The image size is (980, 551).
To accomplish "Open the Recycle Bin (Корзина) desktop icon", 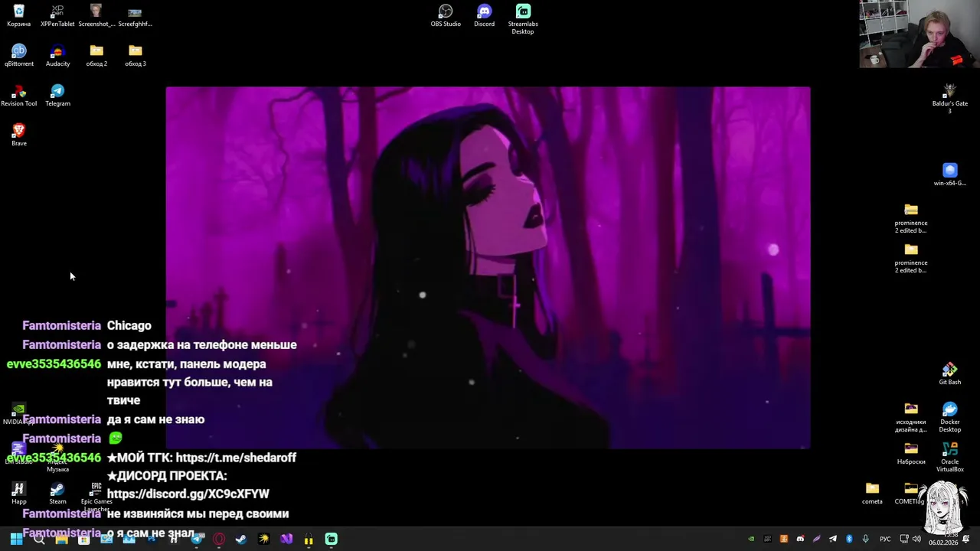I will (x=18, y=15).
